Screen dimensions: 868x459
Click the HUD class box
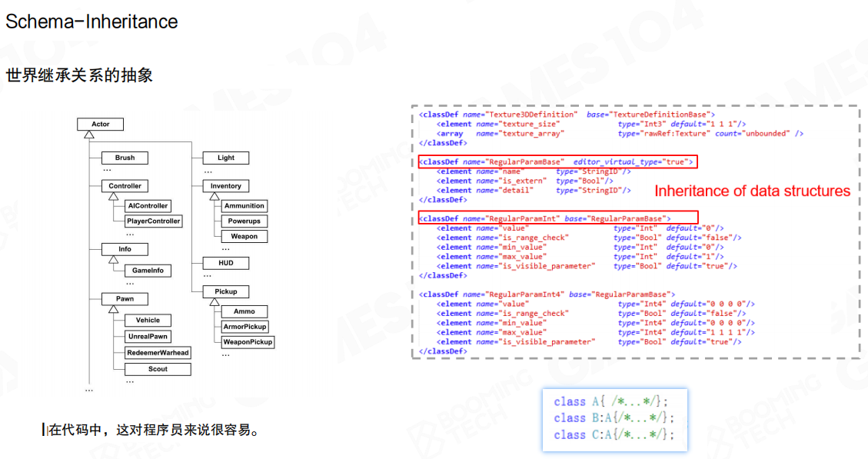point(226,263)
